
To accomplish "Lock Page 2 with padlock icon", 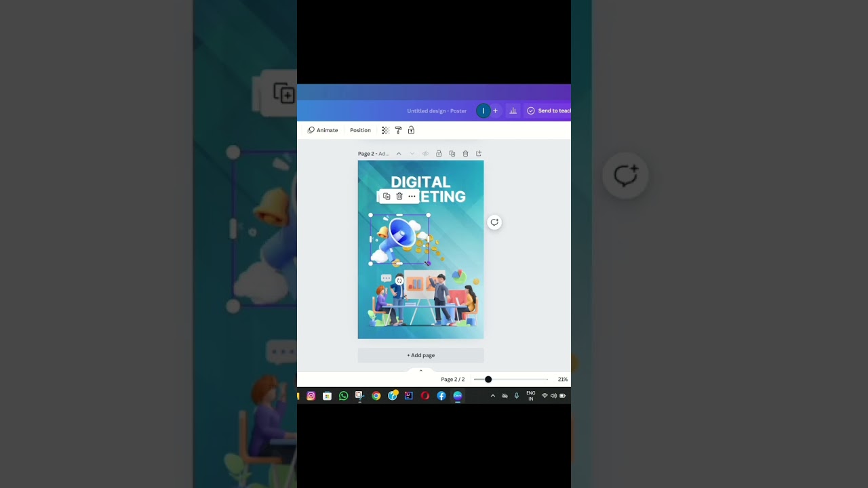I will 439,154.
